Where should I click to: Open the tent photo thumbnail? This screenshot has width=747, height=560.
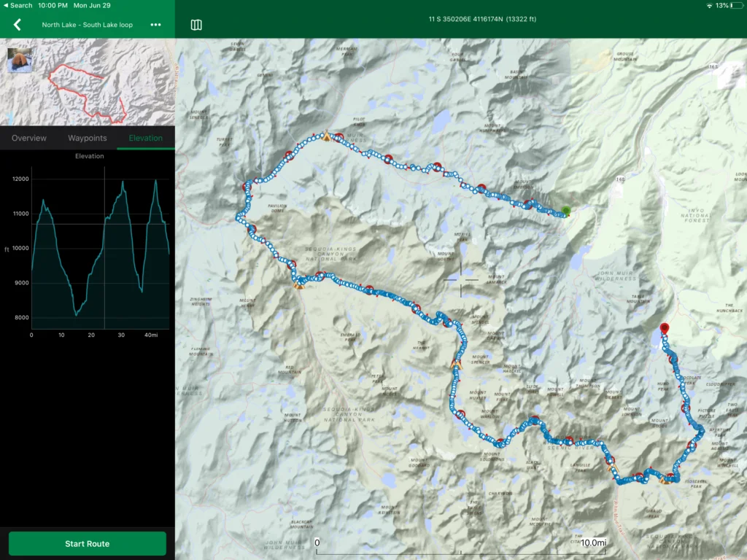(x=20, y=60)
